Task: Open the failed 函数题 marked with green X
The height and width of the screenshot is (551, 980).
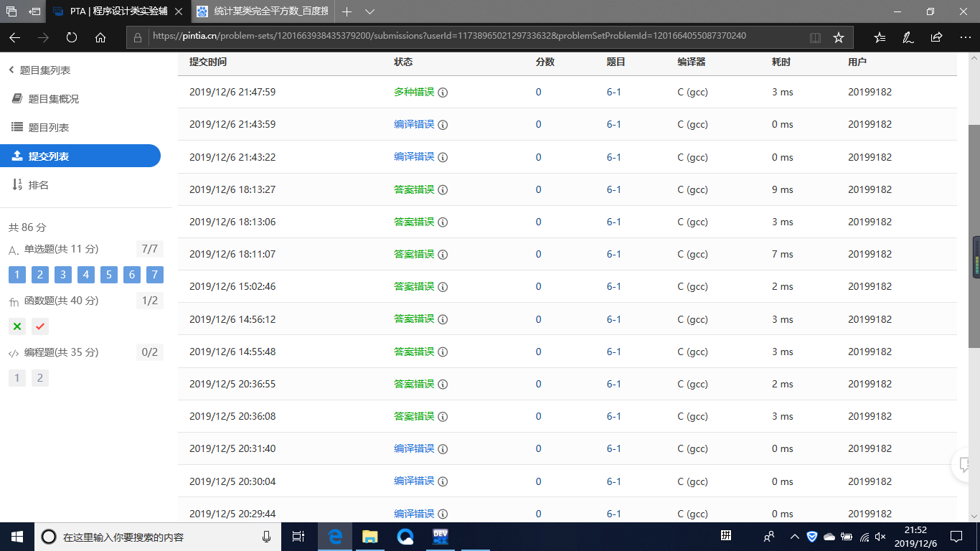Action: click(17, 326)
